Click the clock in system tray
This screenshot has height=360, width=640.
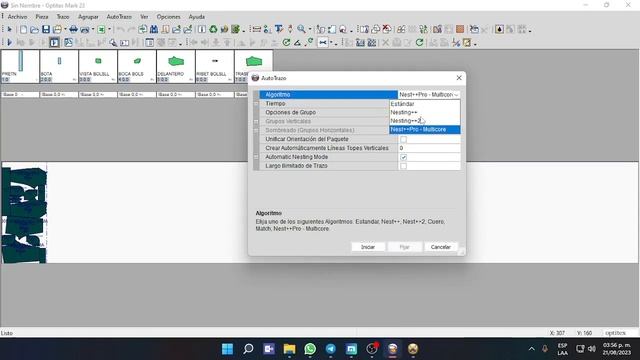[616, 349]
